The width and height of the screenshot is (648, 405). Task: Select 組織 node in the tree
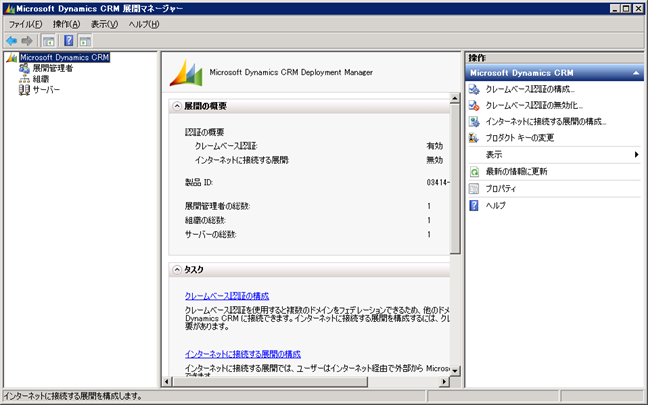tap(40, 79)
